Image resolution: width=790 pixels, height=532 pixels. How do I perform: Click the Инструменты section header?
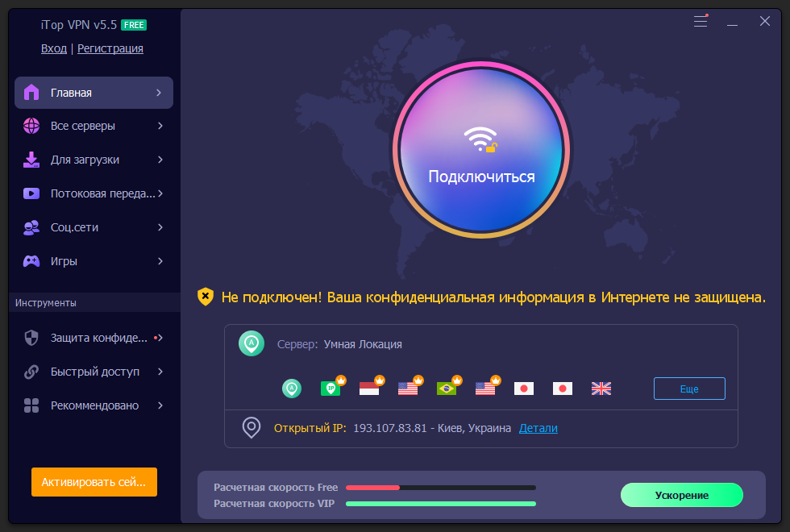[x=46, y=303]
